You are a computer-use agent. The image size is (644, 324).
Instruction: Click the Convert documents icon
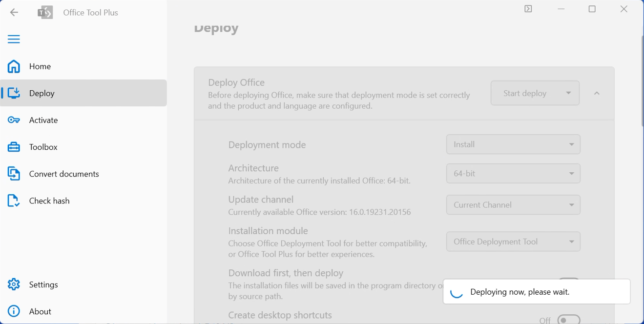14,174
